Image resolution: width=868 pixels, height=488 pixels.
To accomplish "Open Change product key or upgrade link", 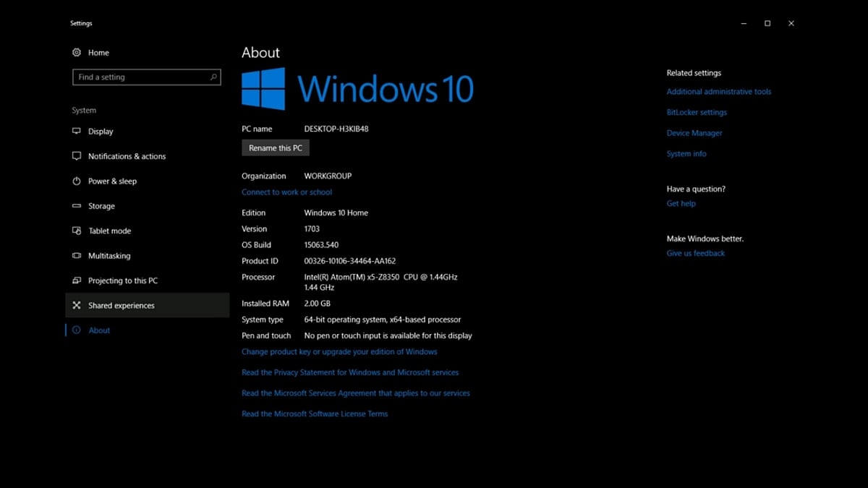I will click(339, 351).
